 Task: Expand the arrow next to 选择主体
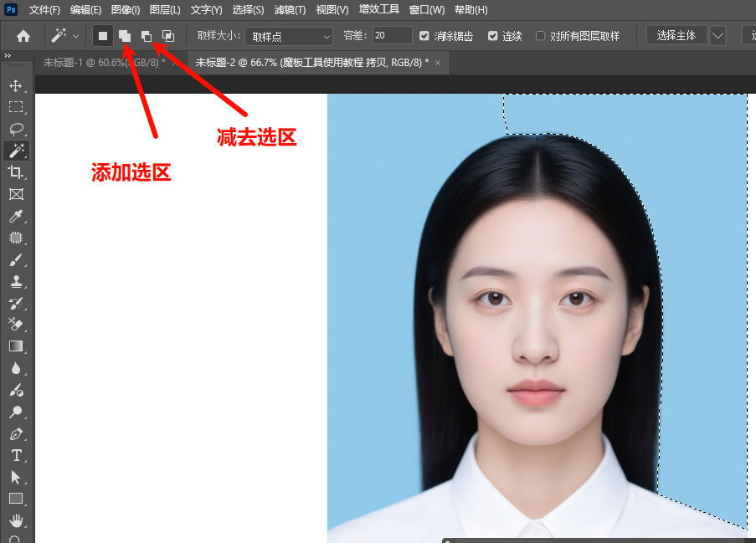[x=717, y=36]
